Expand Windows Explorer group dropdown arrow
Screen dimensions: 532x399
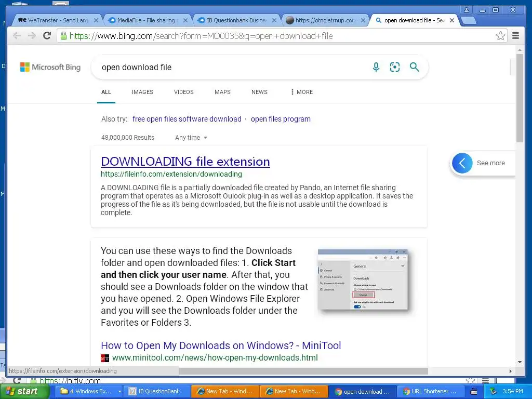(119, 392)
